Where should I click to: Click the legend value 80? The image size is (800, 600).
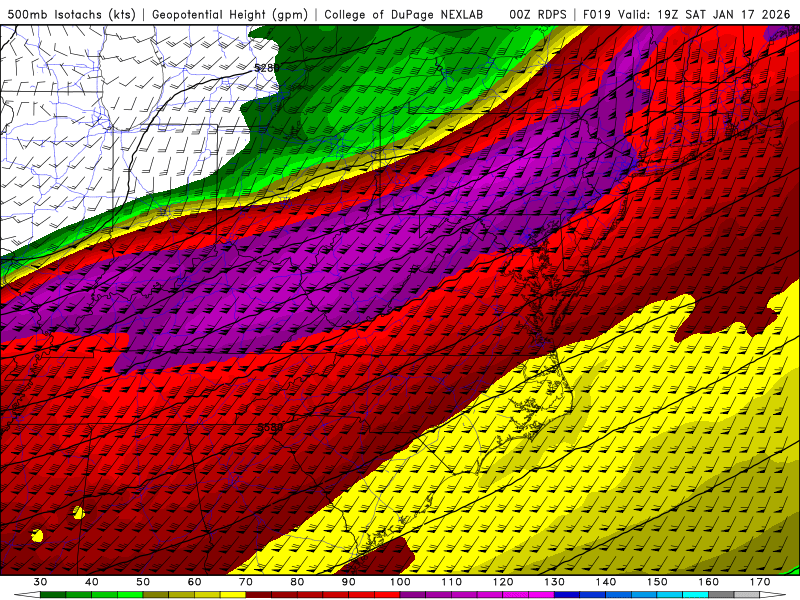pos(297,582)
